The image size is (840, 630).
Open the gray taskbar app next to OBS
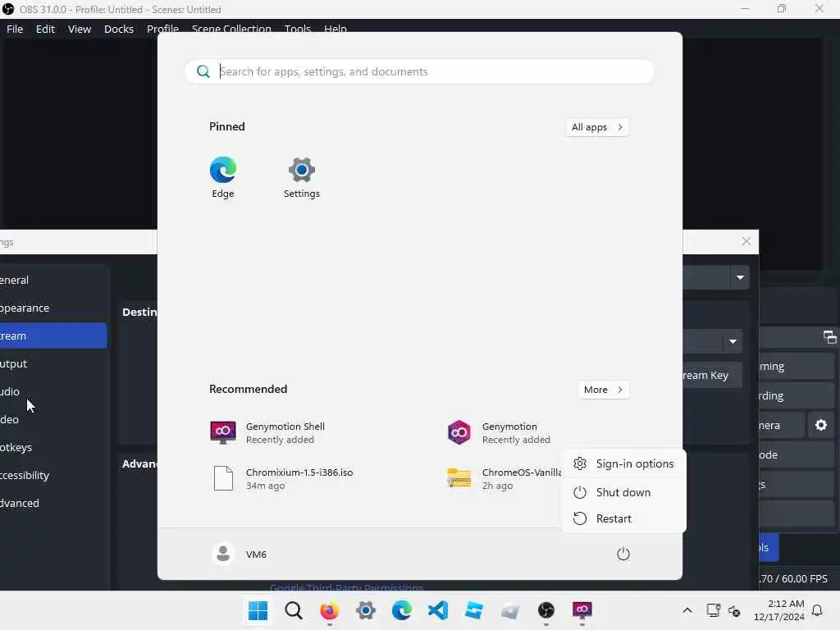(510, 610)
